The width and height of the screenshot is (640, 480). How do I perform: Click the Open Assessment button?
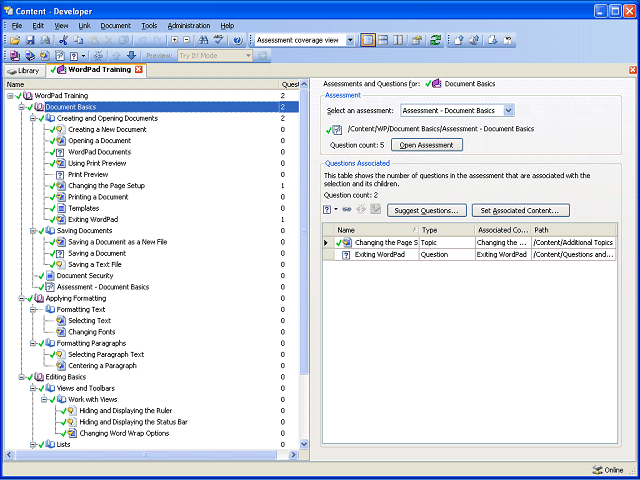pos(427,145)
